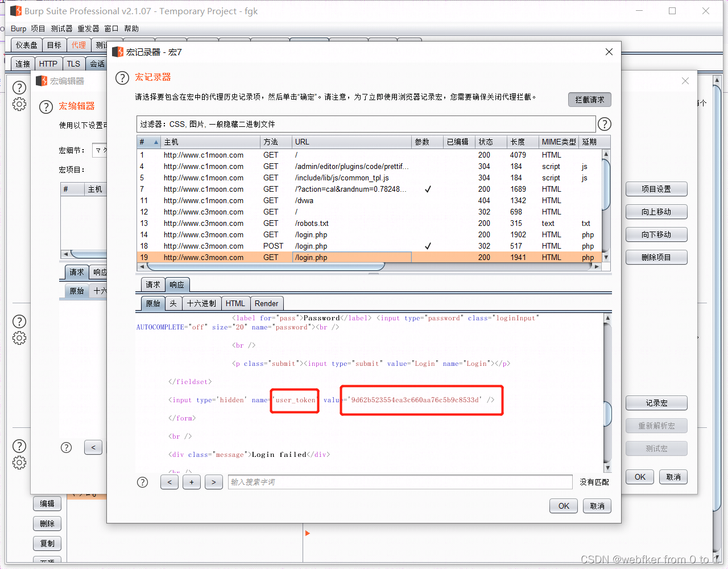The width and height of the screenshot is (728, 569).
Task: Open the 原始 view tab
Action: tap(153, 303)
